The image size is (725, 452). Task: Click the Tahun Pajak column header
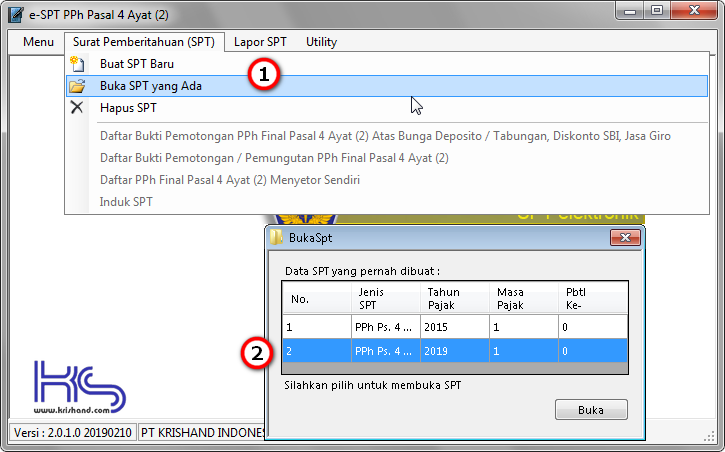click(455, 299)
